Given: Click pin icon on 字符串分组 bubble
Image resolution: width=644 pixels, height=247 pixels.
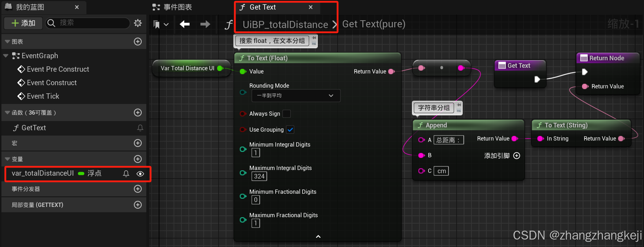Looking at the screenshot, I should 459,105.
